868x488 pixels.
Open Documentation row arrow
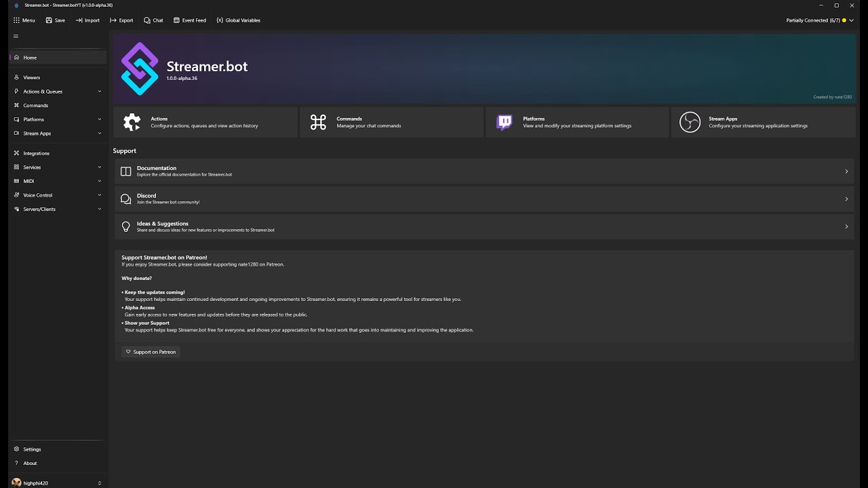[x=846, y=171]
